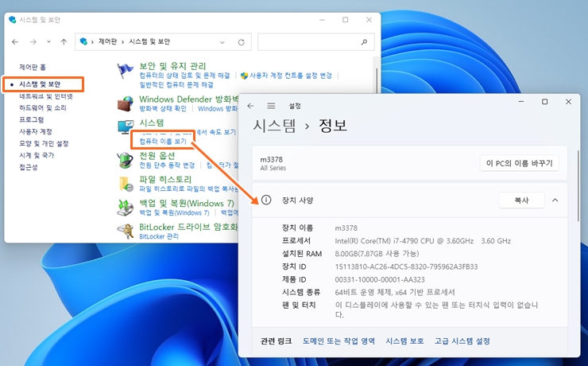Open 컴퓨터 이름 보기 link
This screenshot has height=366, width=588.
(163, 141)
